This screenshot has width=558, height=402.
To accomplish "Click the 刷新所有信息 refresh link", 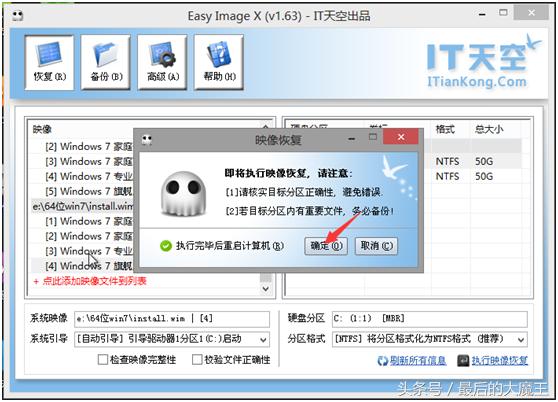I will (x=418, y=361).
